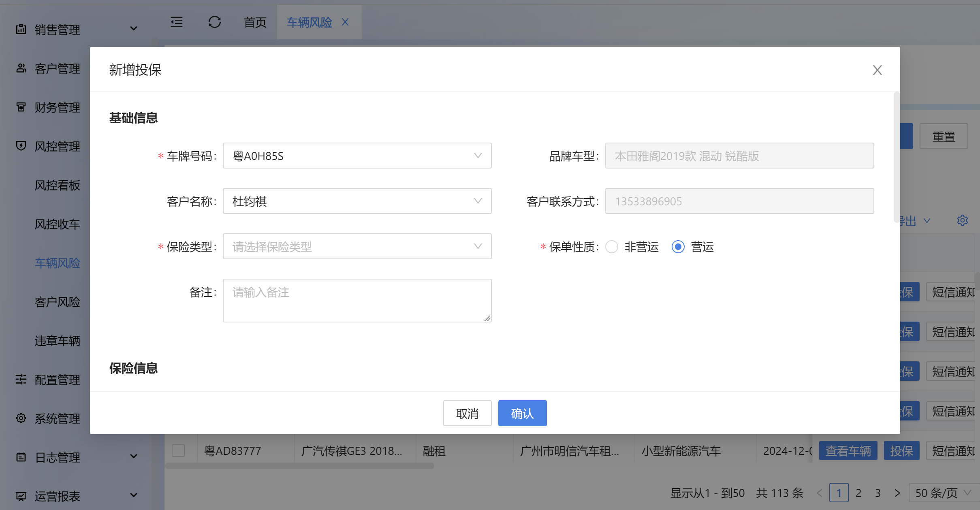Screen dimensions: 980x510
Task: Switch to the 首页 tab
Action: coord(255,22)
